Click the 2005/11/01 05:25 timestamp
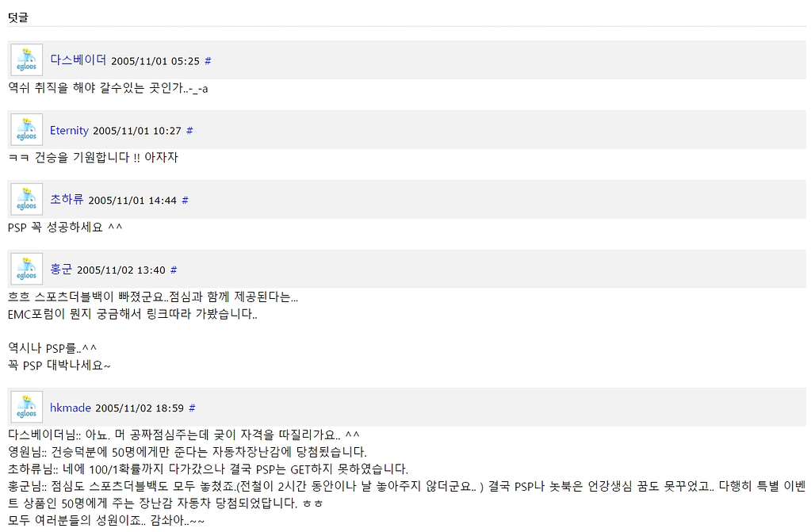 click(155, 61)
